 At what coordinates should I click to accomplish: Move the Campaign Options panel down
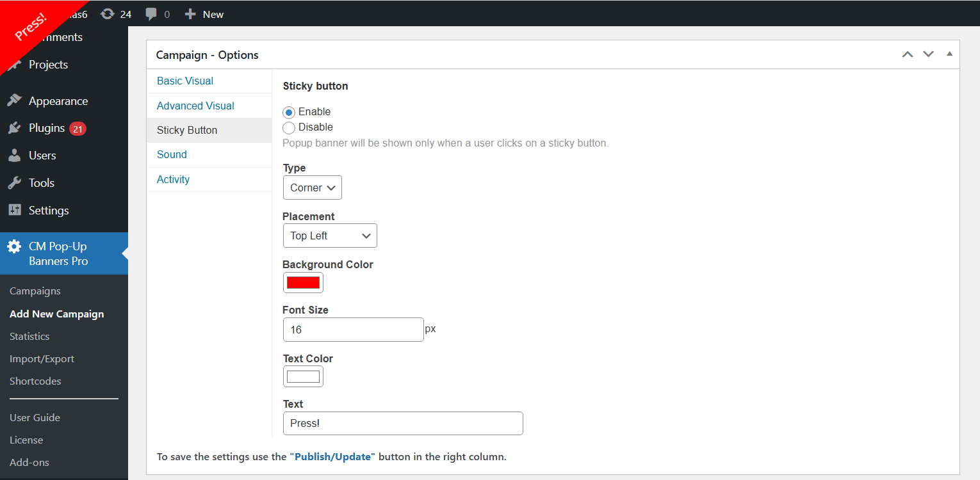pos(928,54)
